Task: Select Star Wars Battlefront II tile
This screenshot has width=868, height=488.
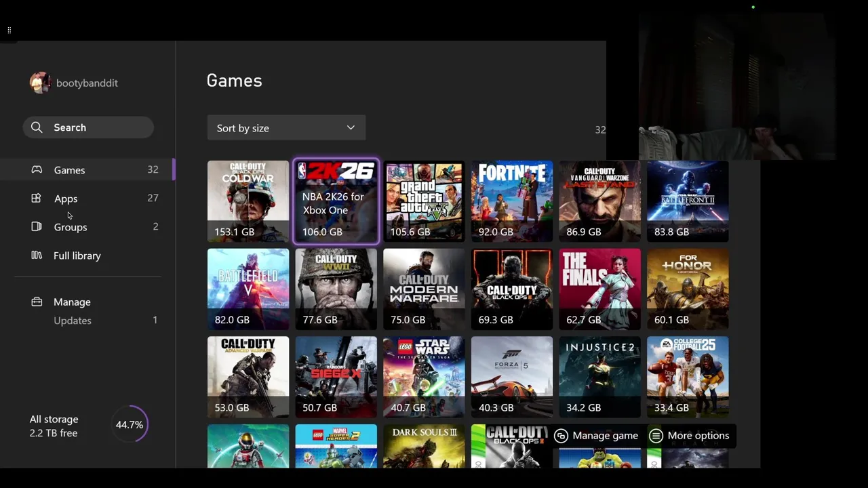Action: pos(688,201)
